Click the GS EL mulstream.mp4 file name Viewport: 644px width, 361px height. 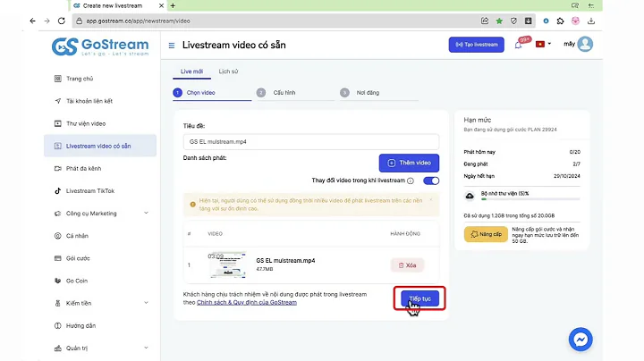point(285,261)
